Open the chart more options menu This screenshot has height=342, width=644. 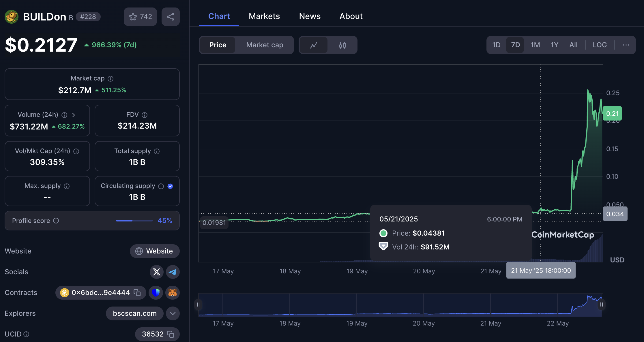[626, 45]
